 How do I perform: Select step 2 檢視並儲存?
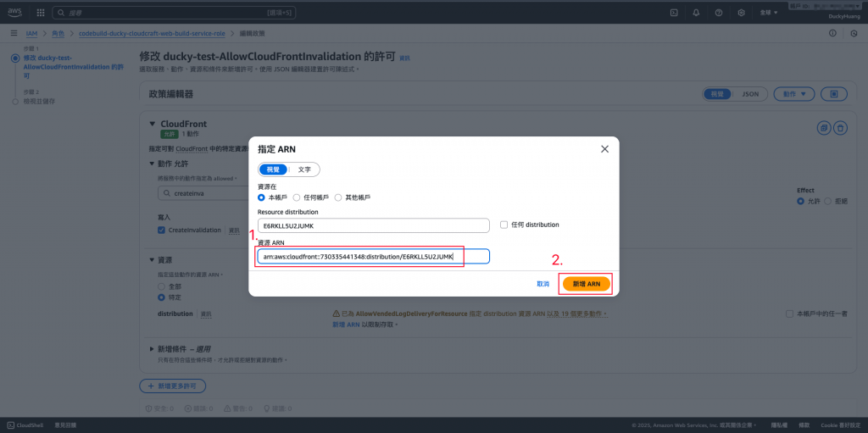(x=39, y=102)
